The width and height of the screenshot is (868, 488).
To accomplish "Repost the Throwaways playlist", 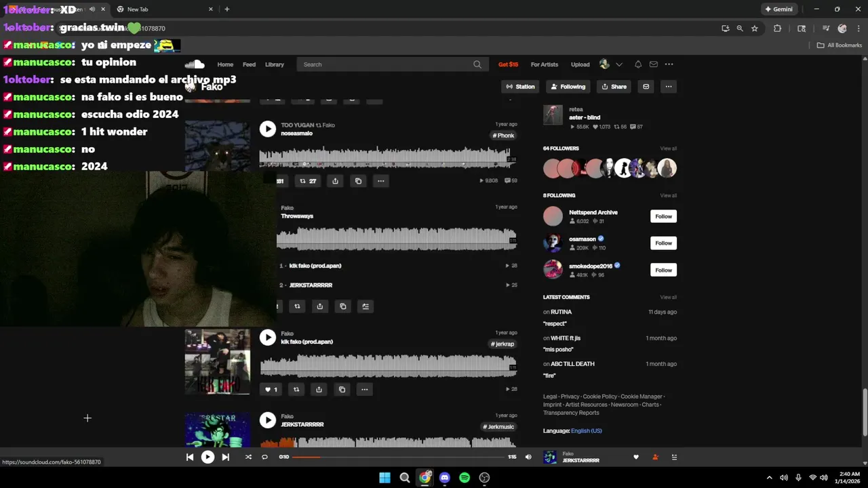I will coord(297,306).
